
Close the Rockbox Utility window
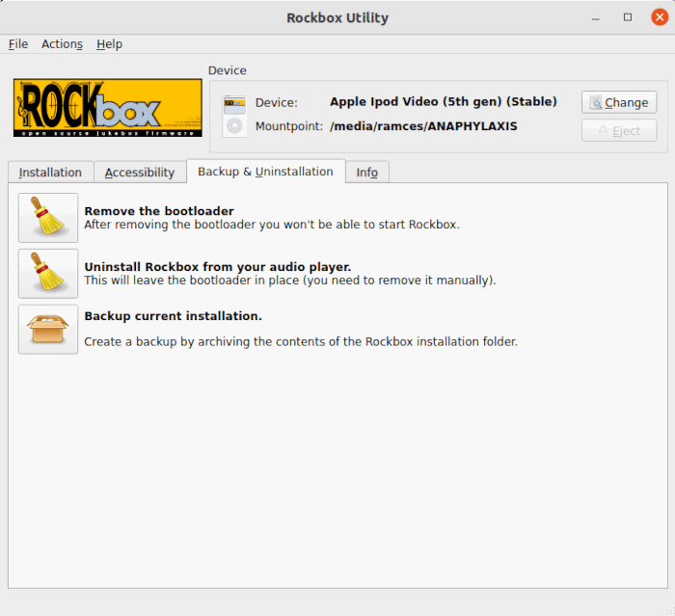pyautogui.click(x=660, y=17)
